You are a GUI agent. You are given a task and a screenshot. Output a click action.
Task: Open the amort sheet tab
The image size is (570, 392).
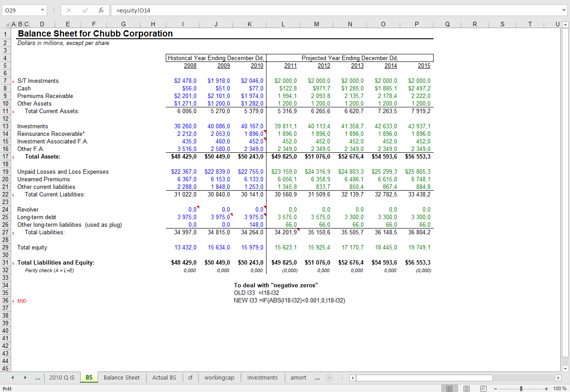[299, 377]
